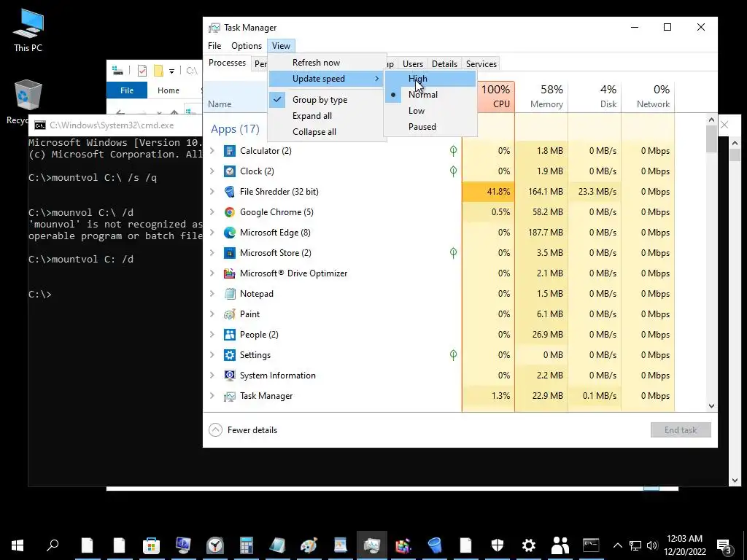Click the green leaf icon on Microsoft Store row
Viewport: 747px width, 560px height.
pos(453,253)
